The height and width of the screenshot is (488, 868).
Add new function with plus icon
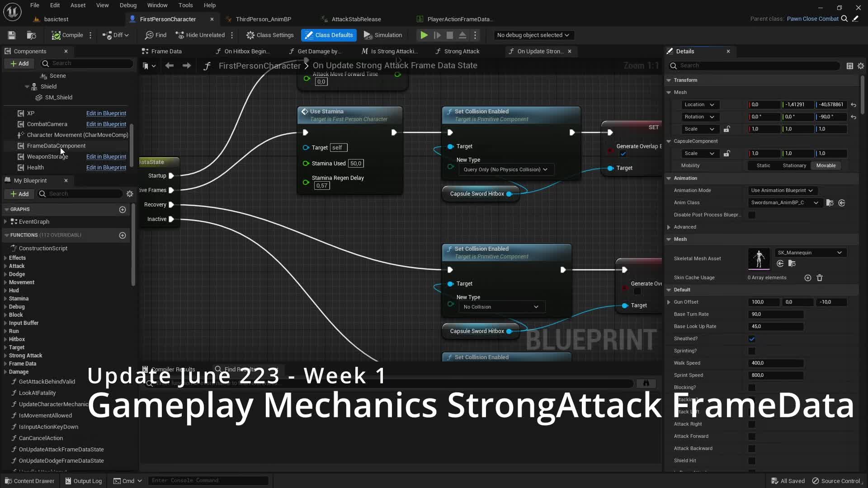(x=122, y=235)
